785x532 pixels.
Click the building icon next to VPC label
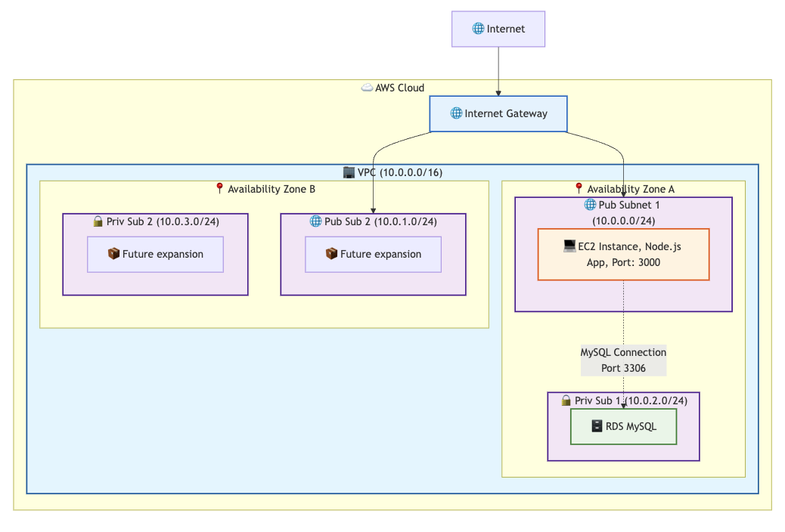pyautogui.click(x=349, y=172)
